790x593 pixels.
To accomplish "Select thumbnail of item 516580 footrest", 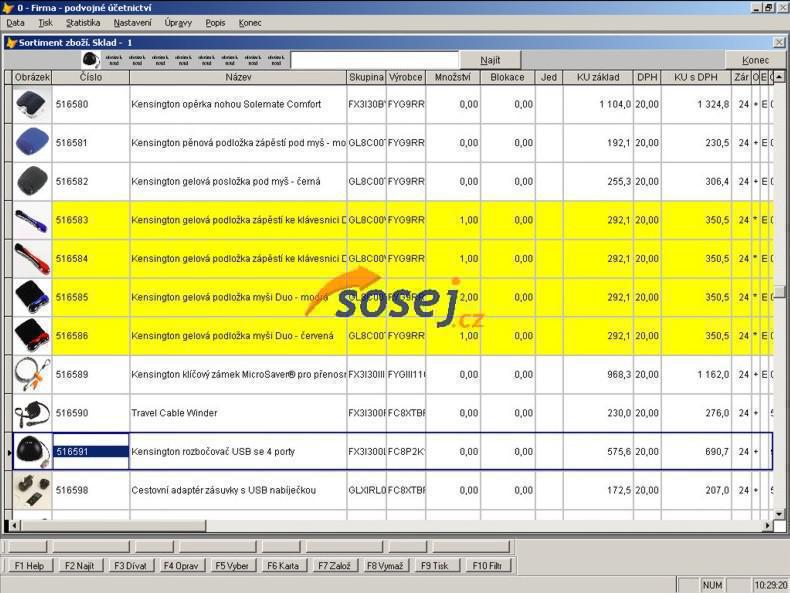I will (x=32, y=104).
